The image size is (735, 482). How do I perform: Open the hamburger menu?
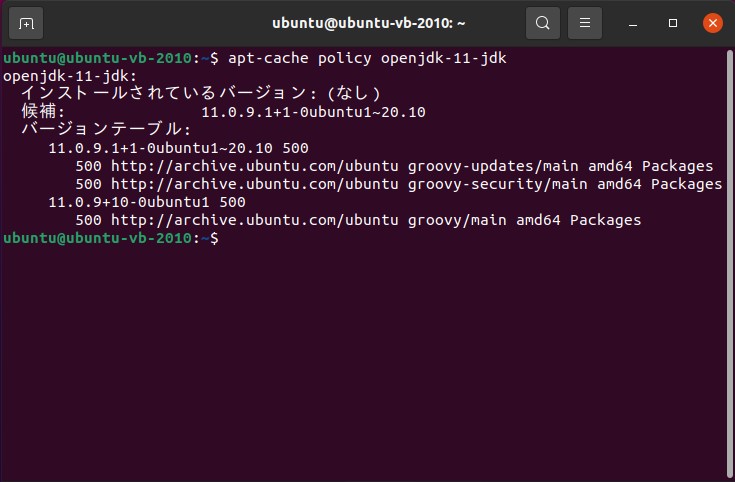coord(585,23)
